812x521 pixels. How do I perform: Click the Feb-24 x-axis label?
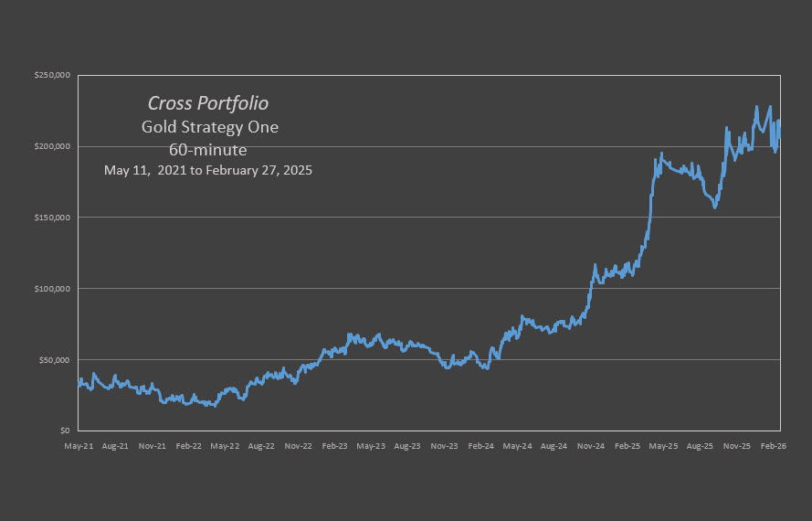point(480,446)
